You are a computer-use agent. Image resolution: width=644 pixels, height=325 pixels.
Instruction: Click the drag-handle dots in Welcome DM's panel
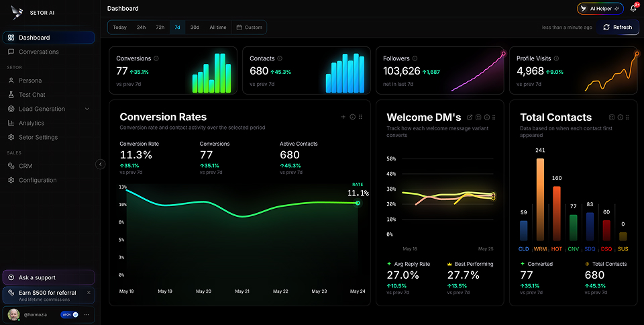click(x=494, y=117)
